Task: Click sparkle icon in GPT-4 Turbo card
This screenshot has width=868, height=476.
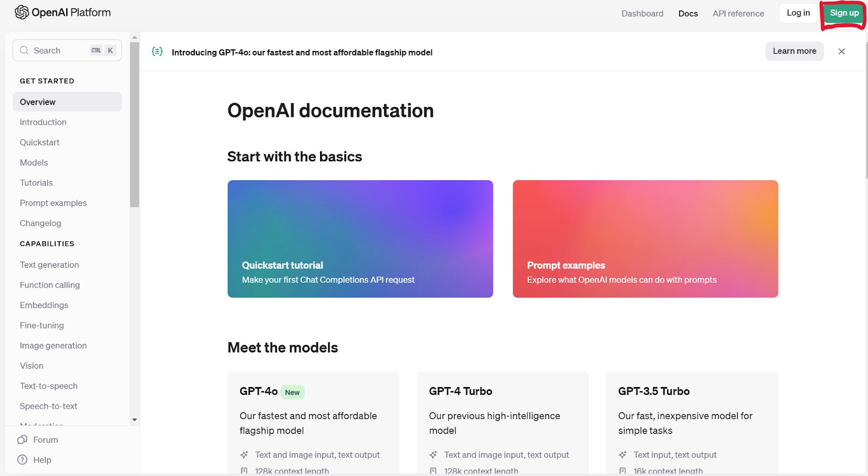Action: tap(433, 455)
